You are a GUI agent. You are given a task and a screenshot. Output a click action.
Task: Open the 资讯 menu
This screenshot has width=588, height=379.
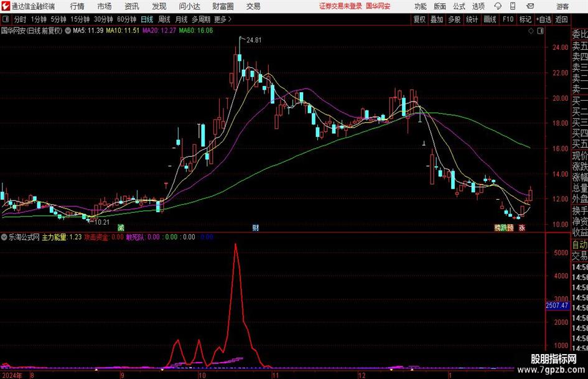pyautogui.click(x=132, y=6)
